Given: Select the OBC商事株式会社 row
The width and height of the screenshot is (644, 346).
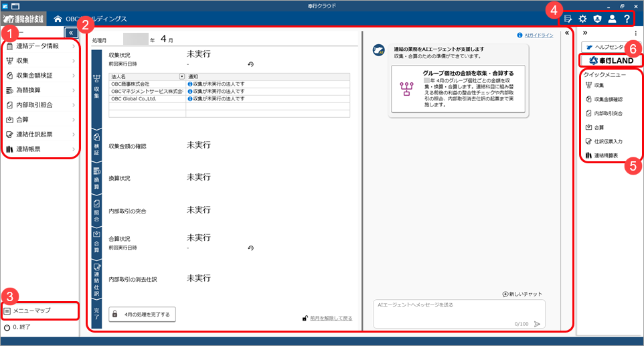Looking at the screenshot, I should pos(229,84).
